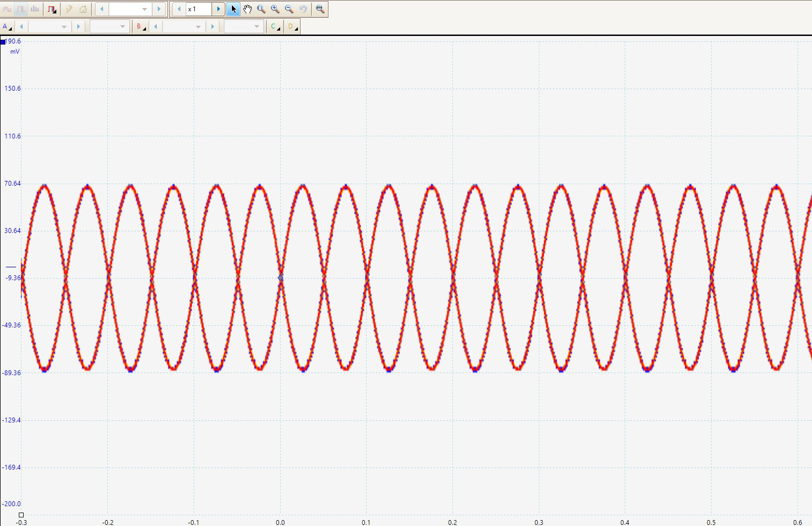Click the -129.4 vertical axis label
Image resolution: width=812 pixels, height=526 pixels.
[11, 420]
